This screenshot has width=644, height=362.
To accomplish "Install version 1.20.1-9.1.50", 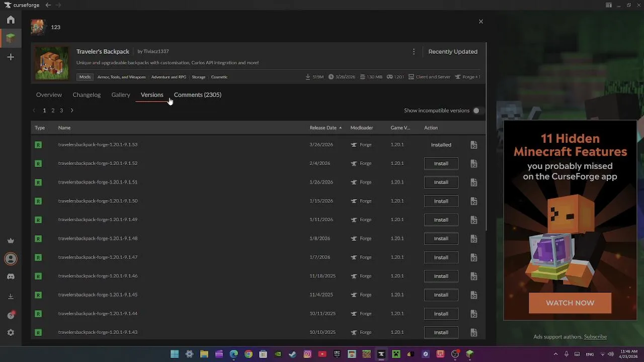I will [441, 201].
